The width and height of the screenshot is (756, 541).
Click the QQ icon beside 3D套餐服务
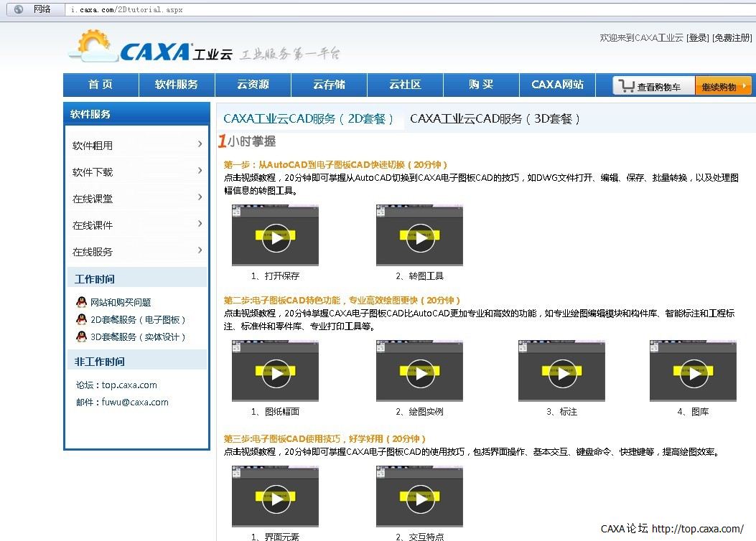(81, 337)
